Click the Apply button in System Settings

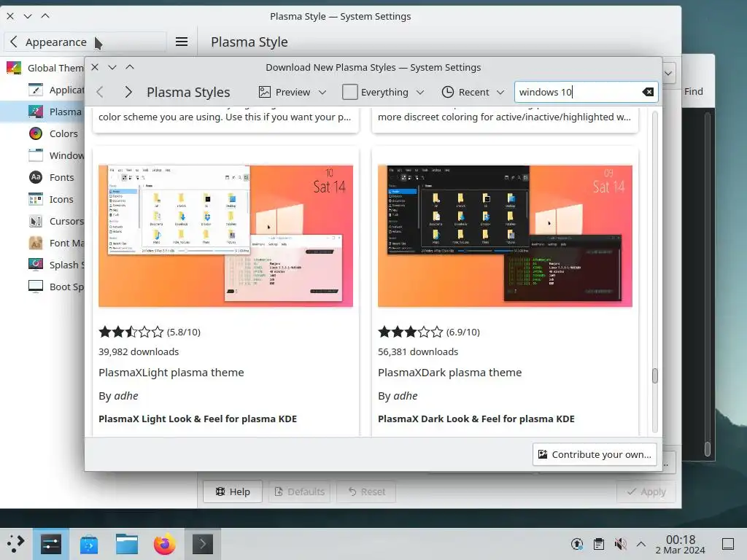pos(646,491)
